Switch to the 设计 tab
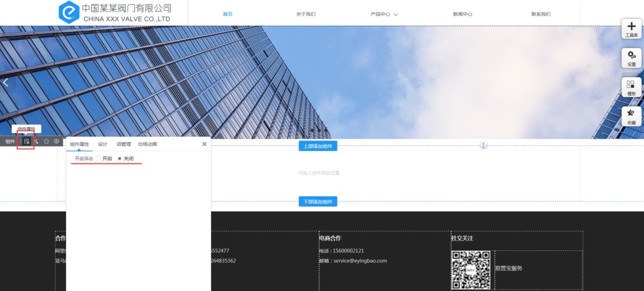Image resolution: width=644 pixels, height=291 pixels. (x=103, y=144)
